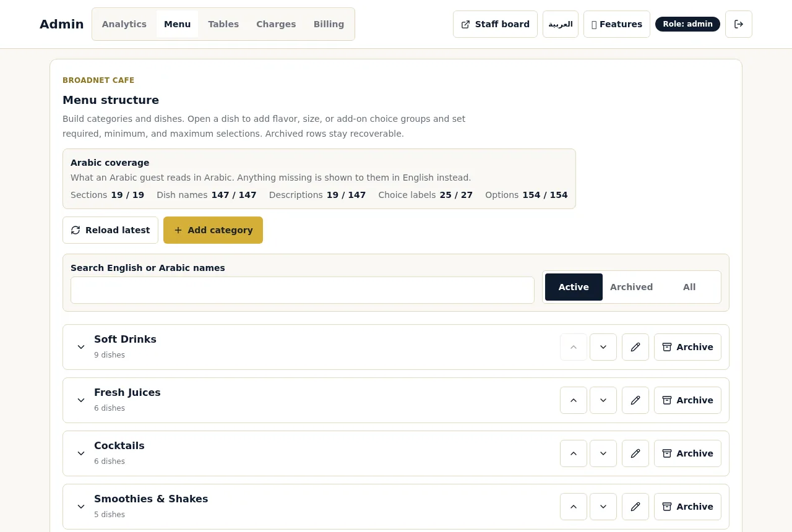
Task: Focus the search names input field
Action: [303, 290]
